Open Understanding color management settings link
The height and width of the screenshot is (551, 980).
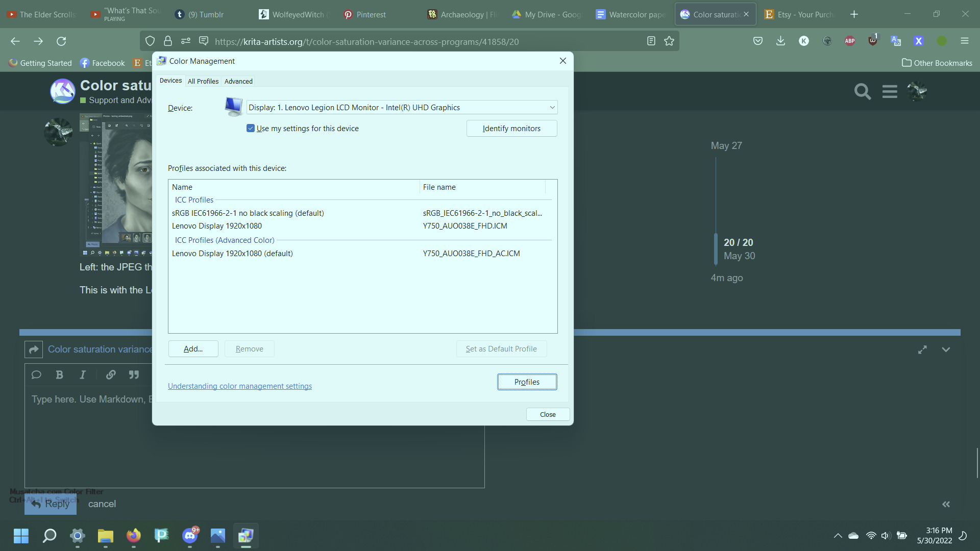[x=240, y=386]
